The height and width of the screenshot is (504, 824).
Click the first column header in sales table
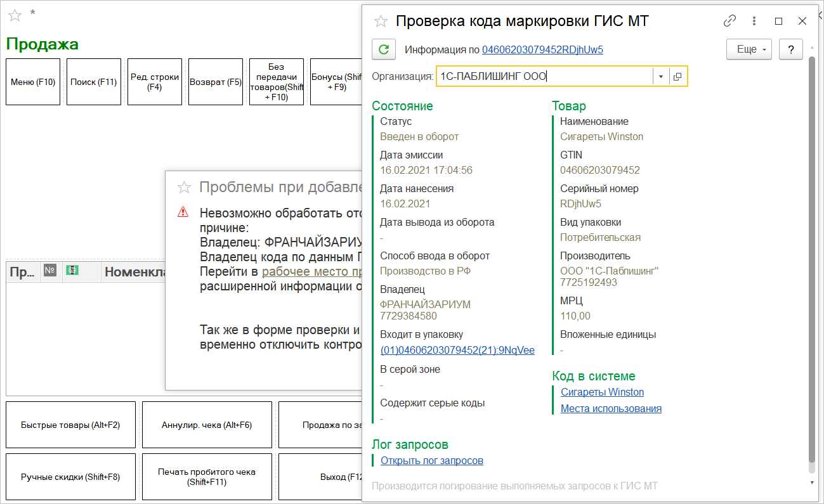click(x=23, y=272)
